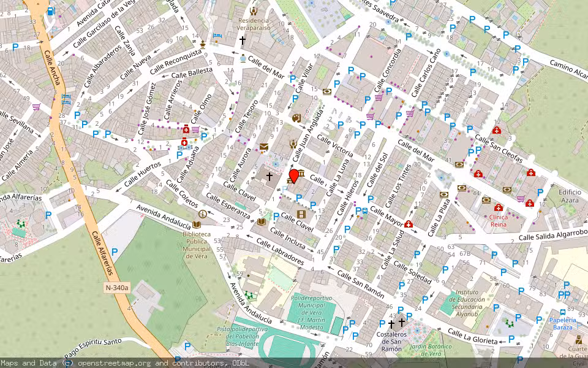Click the running track near Pabellón Blas Infante

(x=287, y=347)
